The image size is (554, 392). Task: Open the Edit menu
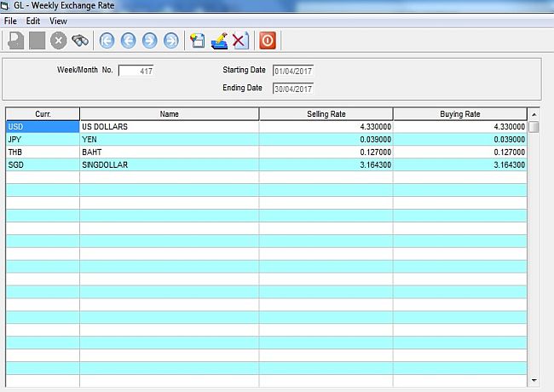pos(32,20)
